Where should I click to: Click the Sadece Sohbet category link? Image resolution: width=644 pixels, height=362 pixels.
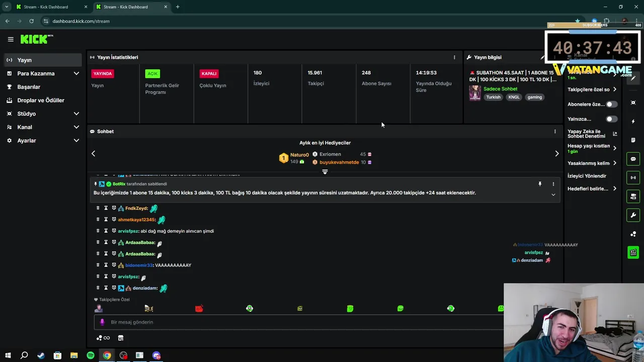[500, 89]
